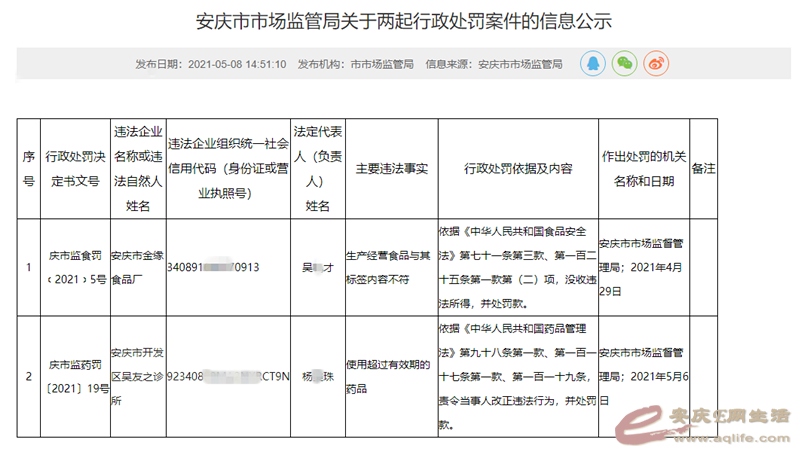Click the 信息来源: 安庆市市场监管局 text
Image resolution: width=800 pixels, height=451 pixels.
coord(494,64)
